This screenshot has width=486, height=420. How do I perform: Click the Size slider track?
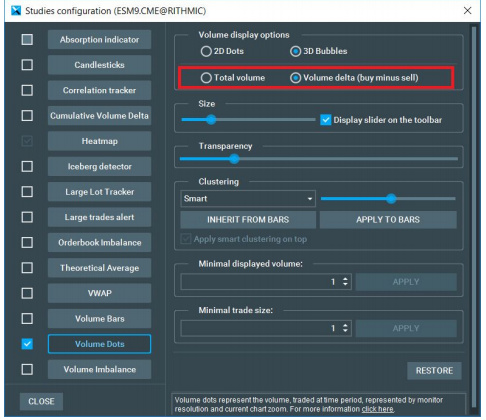[248, 119]
